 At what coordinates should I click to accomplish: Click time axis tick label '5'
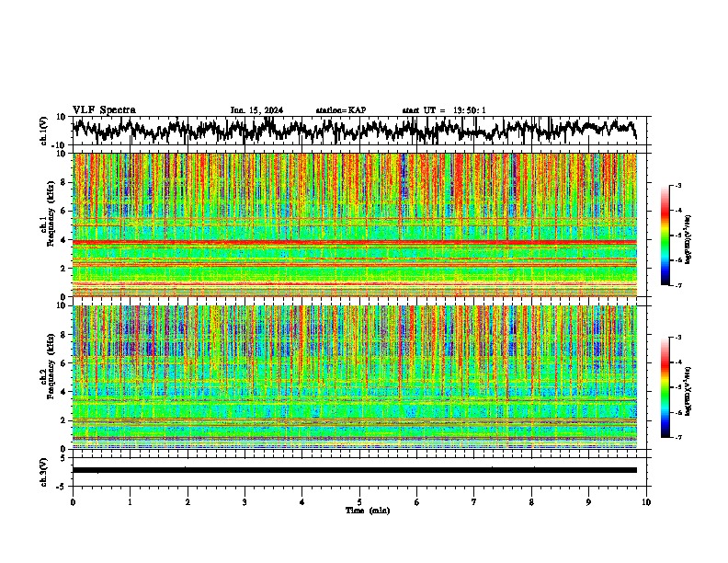[359, 502]
